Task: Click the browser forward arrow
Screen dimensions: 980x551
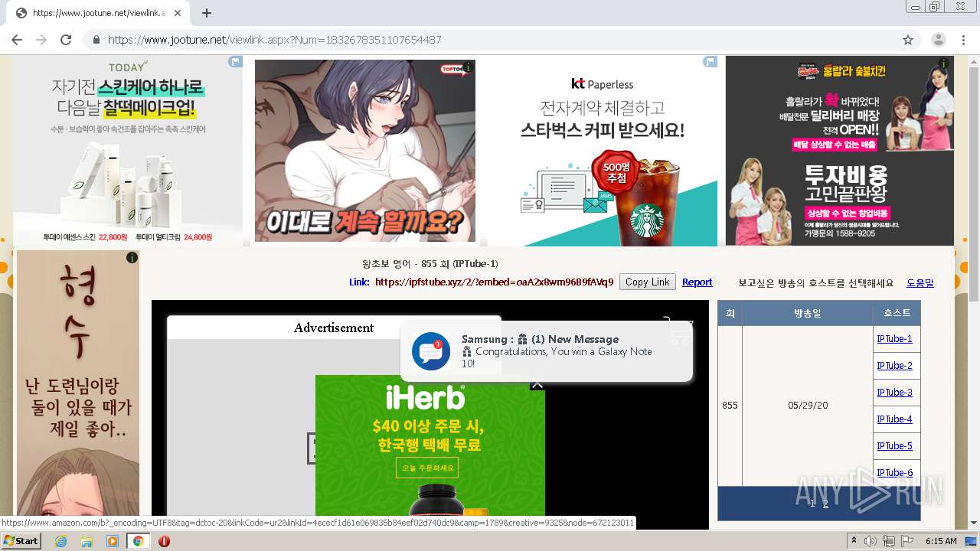Action: click(41, 40)
